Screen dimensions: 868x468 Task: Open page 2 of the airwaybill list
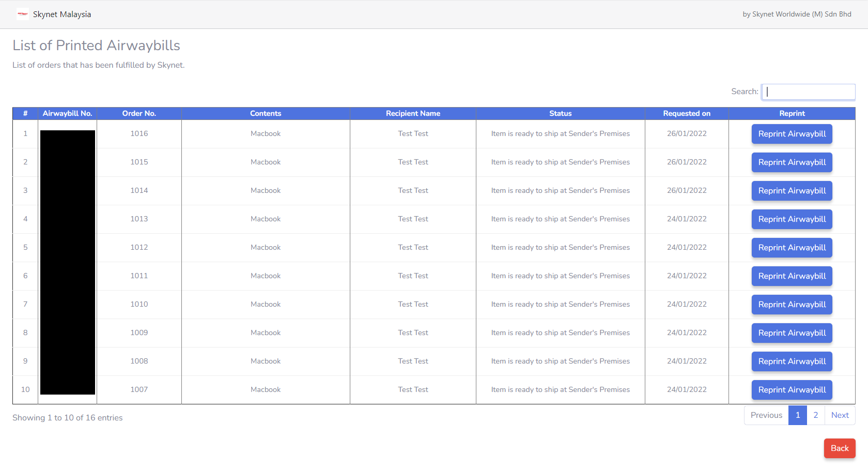815,415
